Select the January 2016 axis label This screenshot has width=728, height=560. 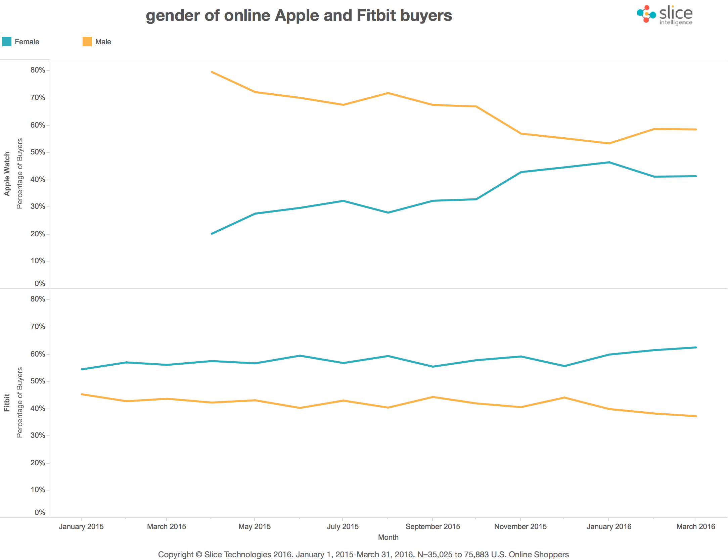(x=609, y=526)
